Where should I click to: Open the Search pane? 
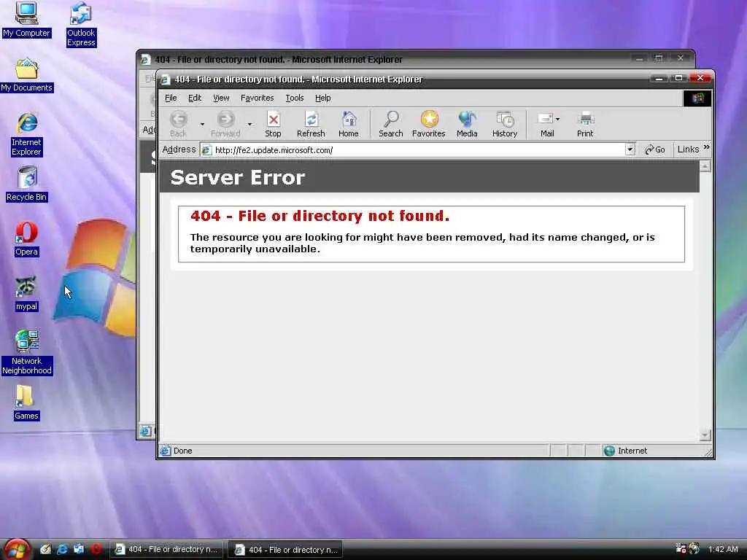point(391,124)
